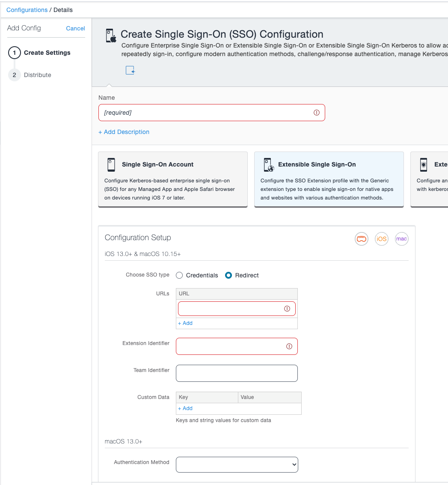
Task: Click the required Name input field
Action: pyautogui.click(x=211, y=113)
